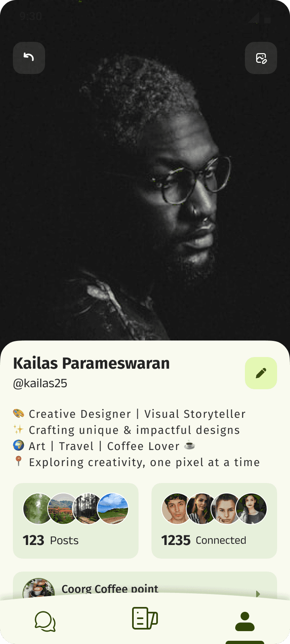Tap the back arrow icon
Viewport: 290px width, 644px height.
point(29,58)
